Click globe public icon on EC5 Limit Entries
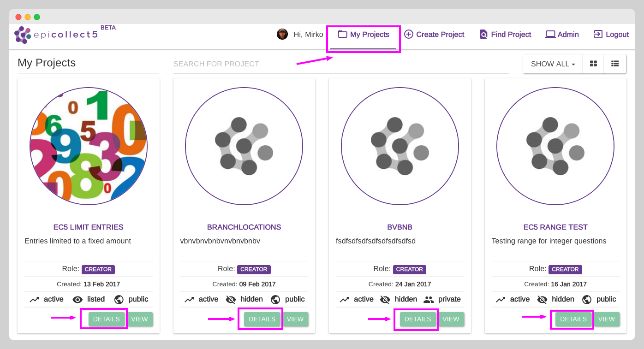The height and width of the screenshot is (349, 644). [119, 300]
